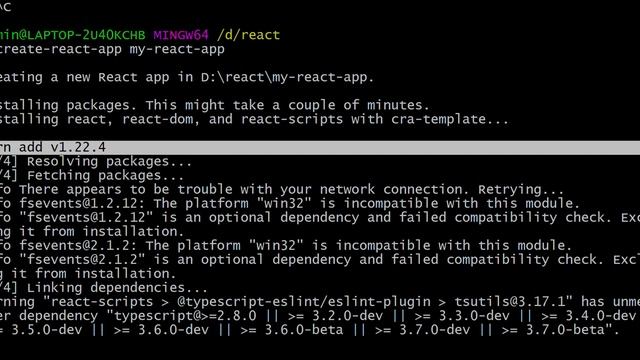Click the line about 'react-scripts with cra-template...'

(x=254, y=119)
